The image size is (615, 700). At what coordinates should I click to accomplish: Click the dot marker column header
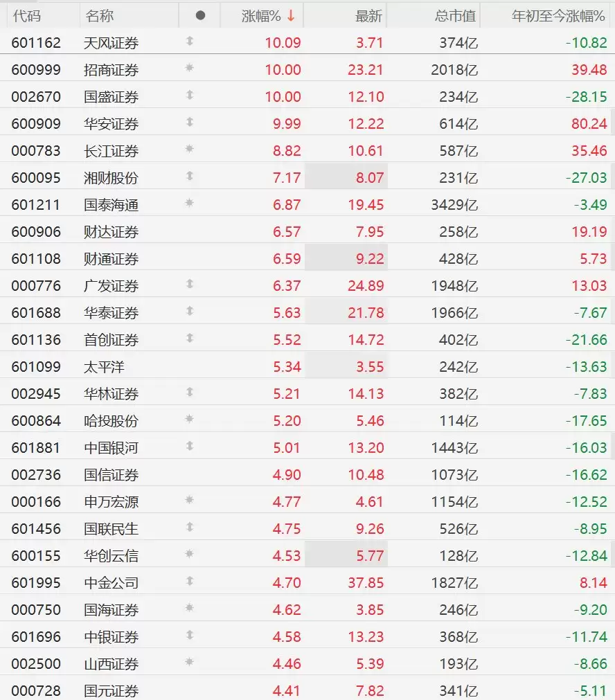[x=201, y=16]
